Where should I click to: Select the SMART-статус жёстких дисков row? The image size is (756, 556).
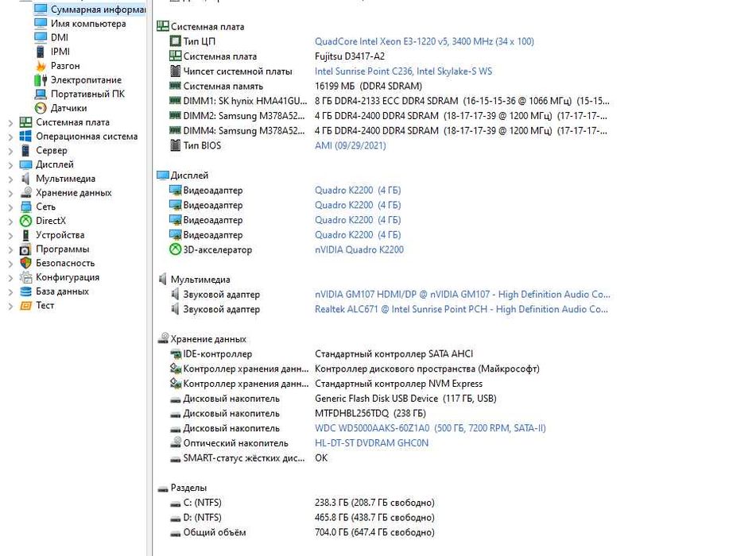coord(248,458)
